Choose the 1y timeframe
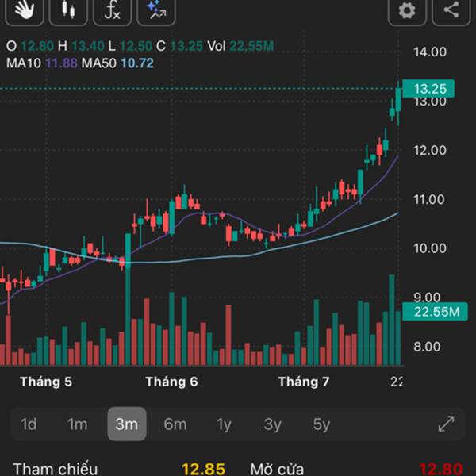The image size is (476, 476). coord(224,424)
